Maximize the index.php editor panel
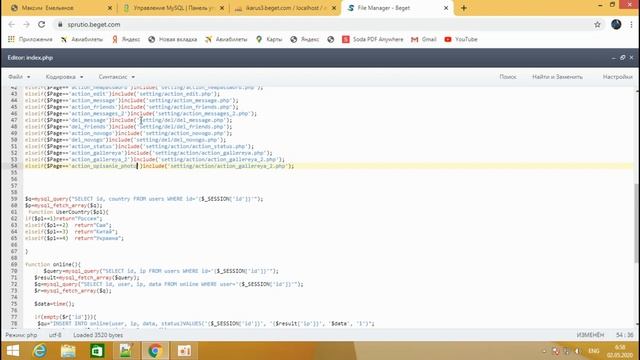This screenshot has width=640, height=360. coord(622,58)
